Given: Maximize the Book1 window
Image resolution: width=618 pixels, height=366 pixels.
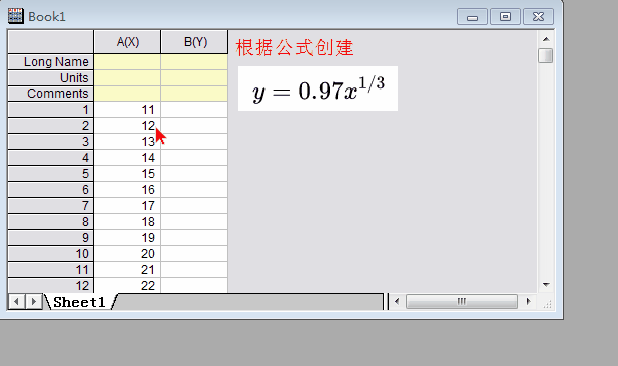Looking at the screenshot, I should click(x=505, y=17).
